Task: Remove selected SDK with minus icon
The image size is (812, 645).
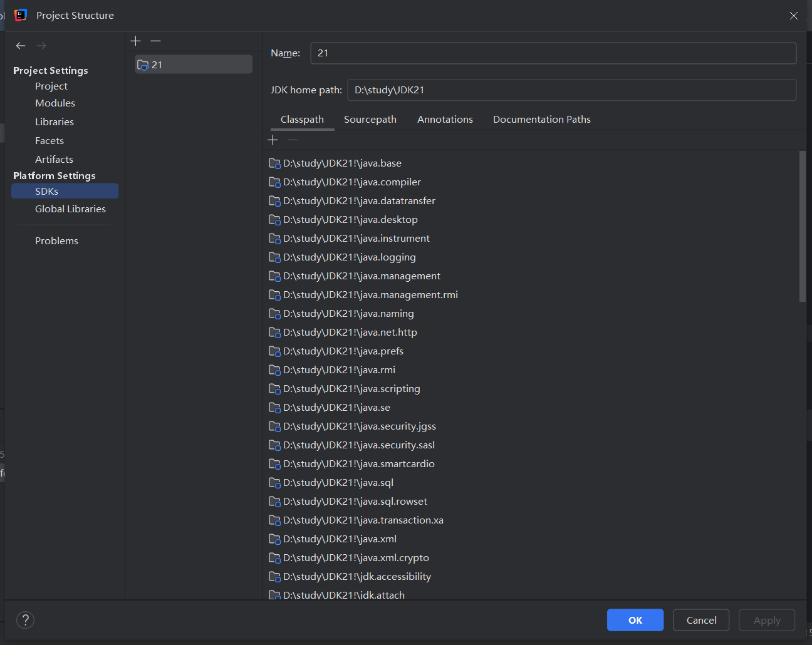Action: point(156,41)
